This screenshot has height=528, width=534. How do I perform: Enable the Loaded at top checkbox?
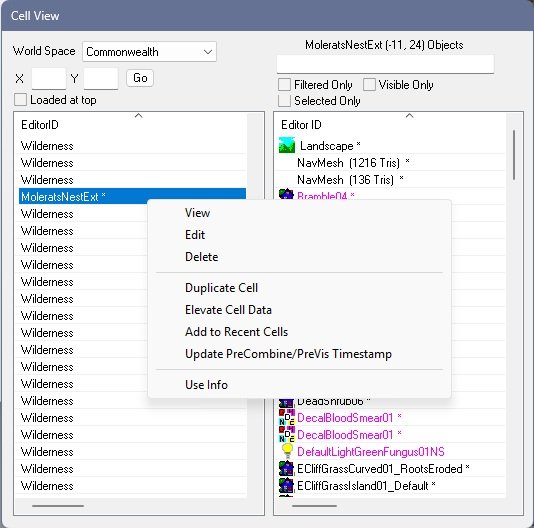20,100
